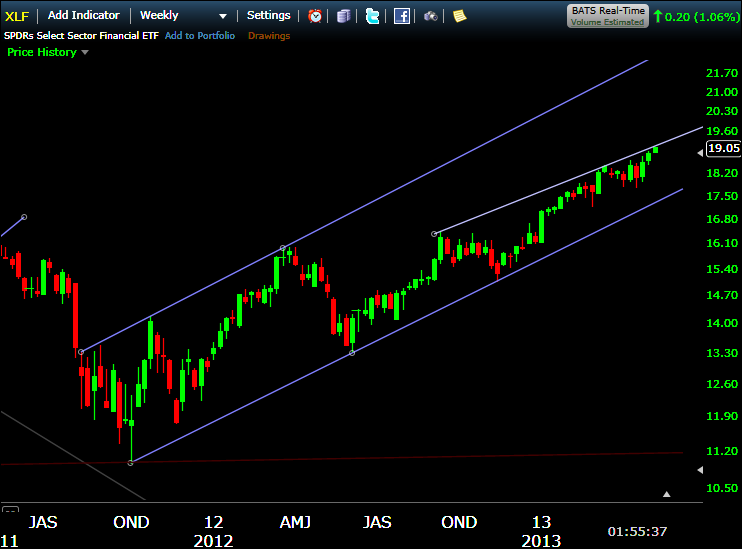The width and height of the screenshot is (742, 549).
Task: Click the 0.20 (1.06%) price change
Action: coord(697,17)
